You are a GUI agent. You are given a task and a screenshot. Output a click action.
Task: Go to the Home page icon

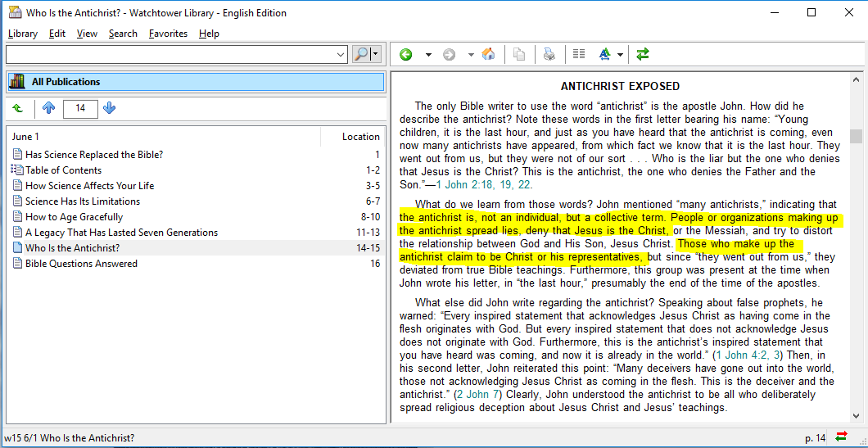coord(488,55)
